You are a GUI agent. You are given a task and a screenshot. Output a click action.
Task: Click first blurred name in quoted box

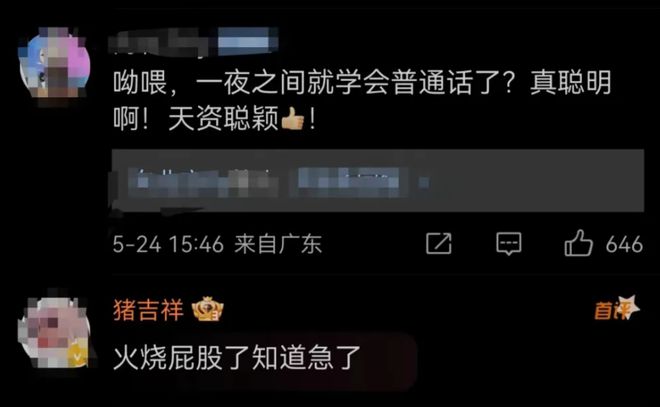click(203, 182)
